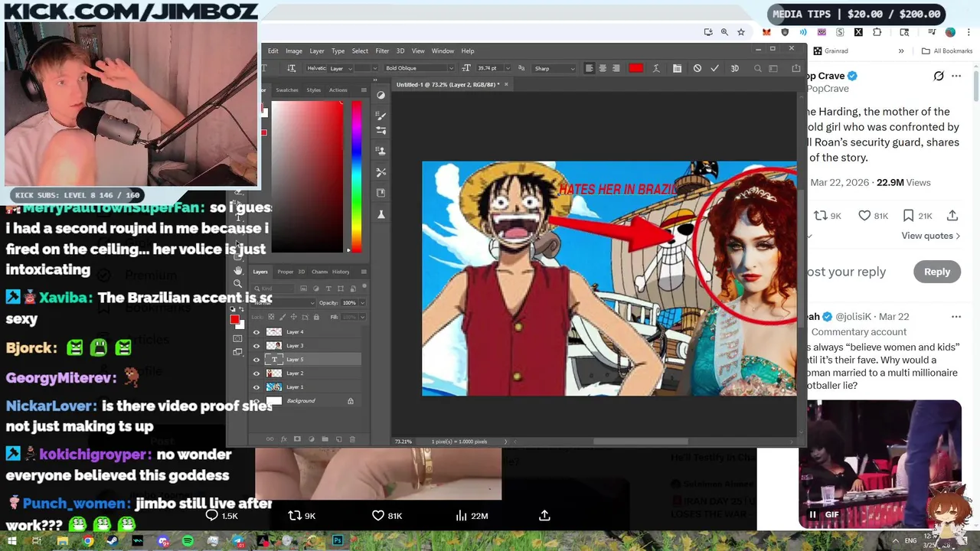The width and height of the screenshot is (980, 551).
Task: Toggle Layer 4 visibility eye
Action: (256, 332)
